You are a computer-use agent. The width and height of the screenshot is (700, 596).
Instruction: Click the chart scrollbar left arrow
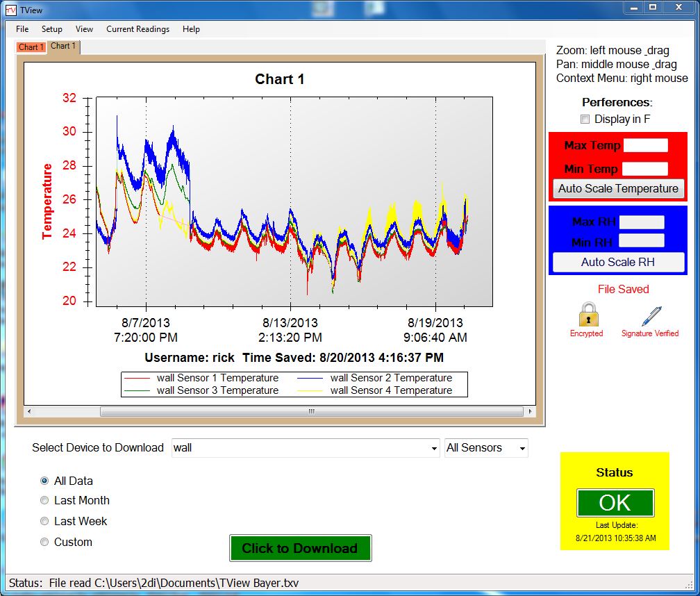pos(29,411)
